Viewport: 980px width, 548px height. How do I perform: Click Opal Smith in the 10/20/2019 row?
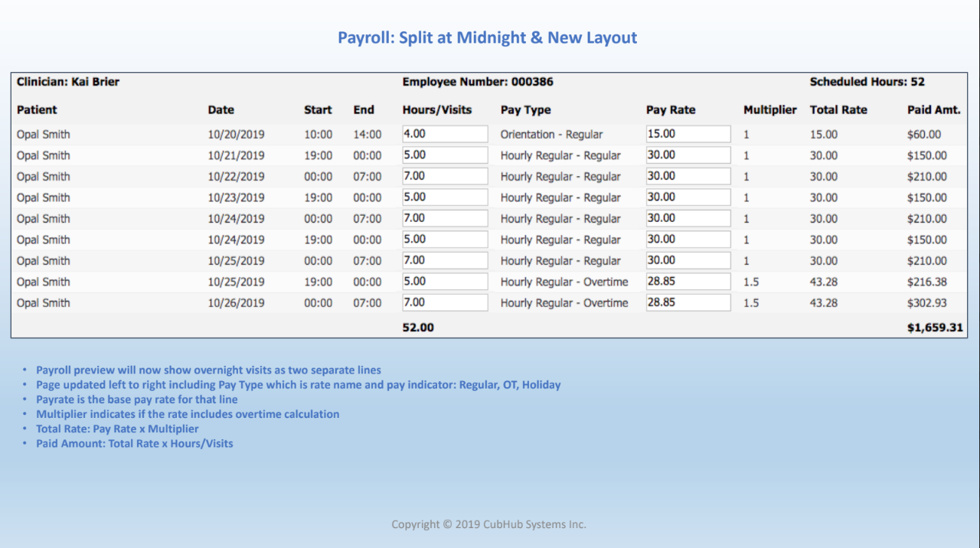click(x=43, y=134)
